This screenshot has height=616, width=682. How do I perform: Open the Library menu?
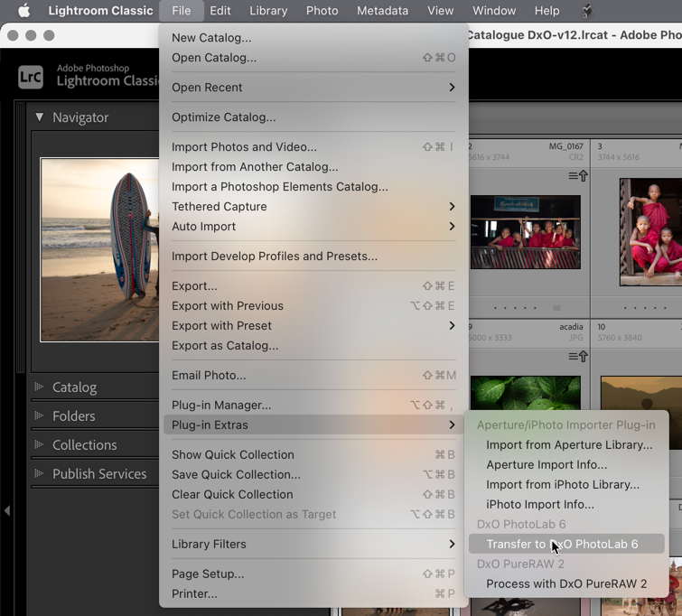click(268, 11)
